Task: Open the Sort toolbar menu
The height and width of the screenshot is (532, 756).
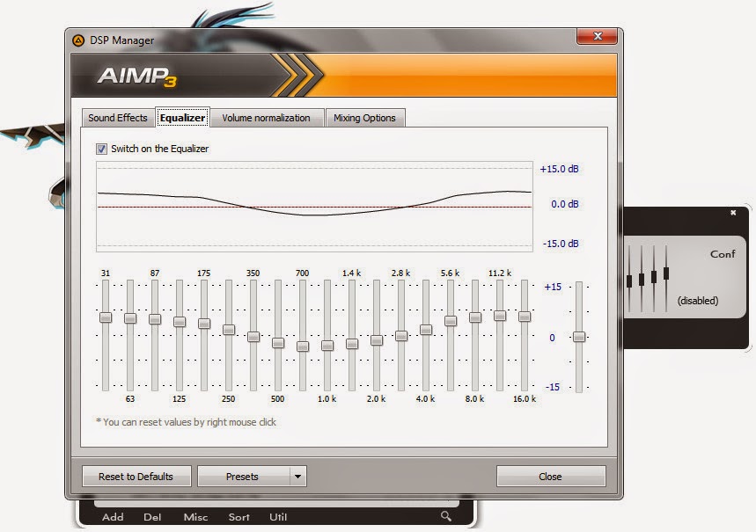Action: [238, 517]
